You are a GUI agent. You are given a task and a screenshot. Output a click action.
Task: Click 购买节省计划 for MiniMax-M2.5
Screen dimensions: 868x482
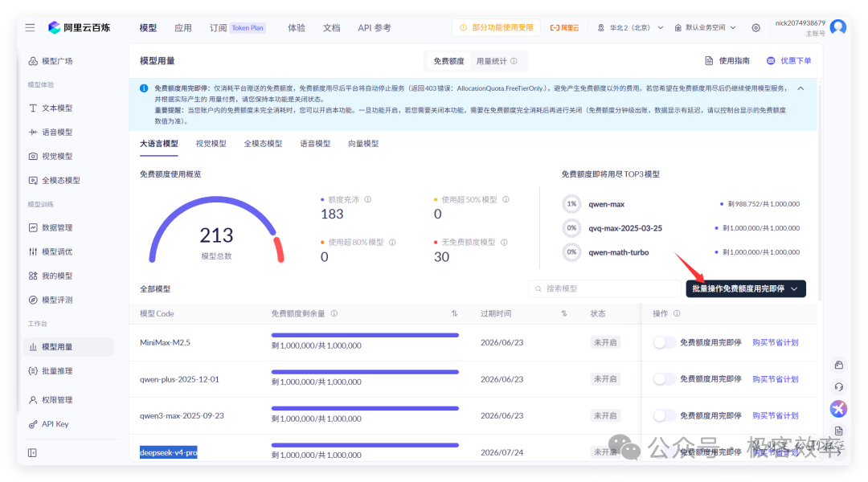[x=775, y=342]
